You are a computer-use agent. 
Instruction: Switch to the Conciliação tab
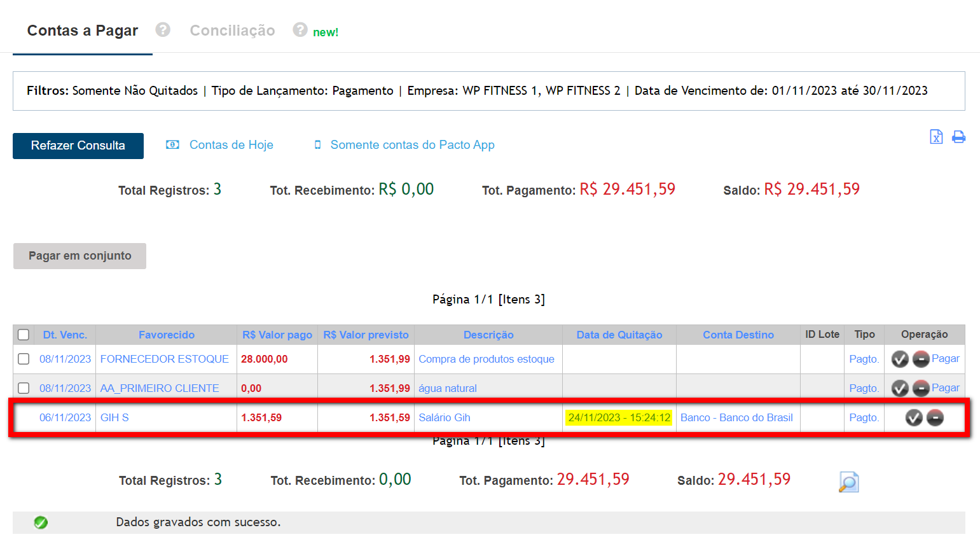click(x=232, y=31)
